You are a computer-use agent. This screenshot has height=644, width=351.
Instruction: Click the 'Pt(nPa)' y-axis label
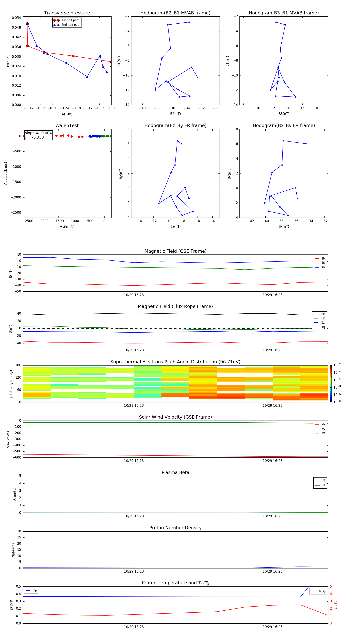[x=8, y=61]
